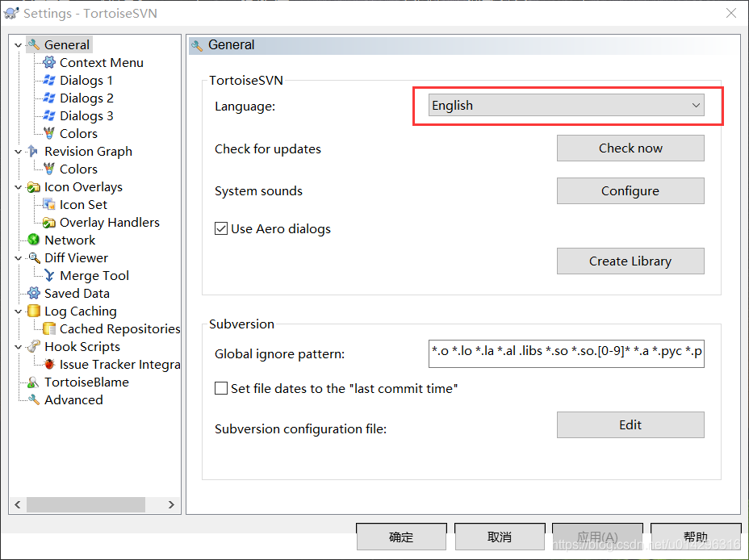
Task: Click the Overlay Handlers folder icon
Action: pos(48,222)
